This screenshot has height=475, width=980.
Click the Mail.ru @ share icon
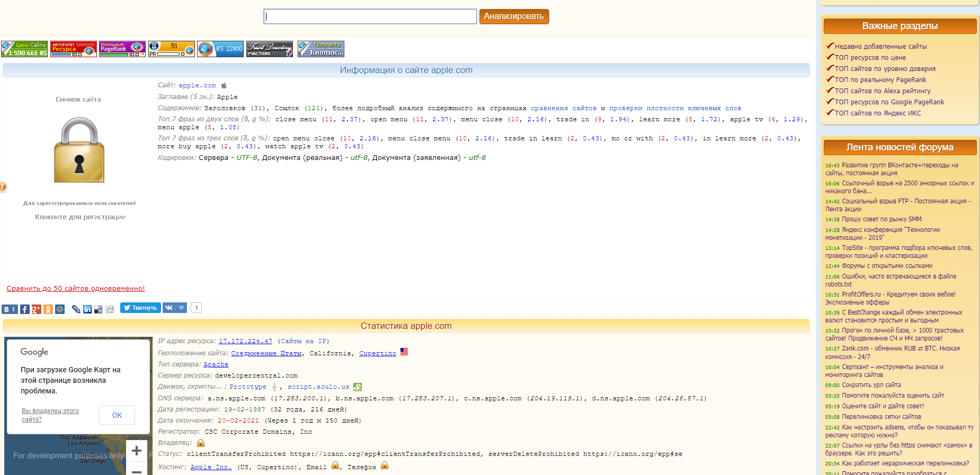(x=60, y=309)
